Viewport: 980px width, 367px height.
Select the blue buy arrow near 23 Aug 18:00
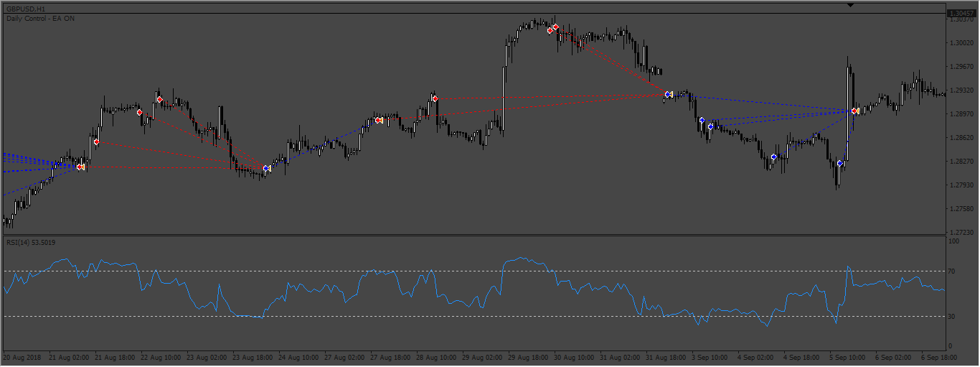265,169
